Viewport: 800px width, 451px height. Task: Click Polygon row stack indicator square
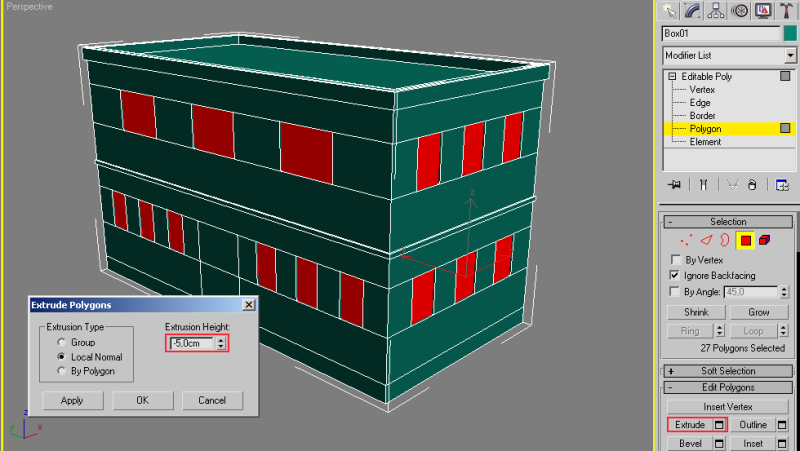coord(785,128)
